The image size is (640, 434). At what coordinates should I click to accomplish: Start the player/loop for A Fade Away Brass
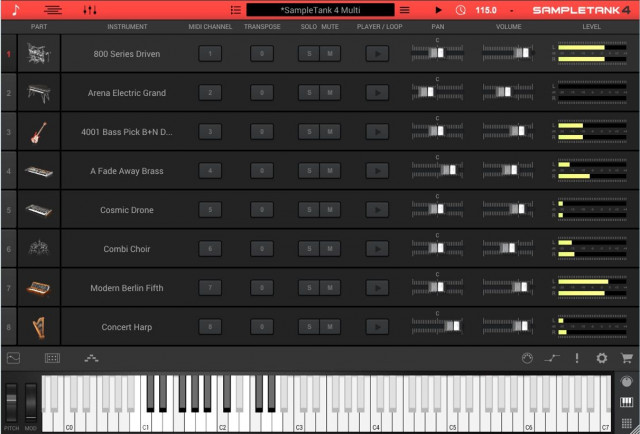[377, 171]
